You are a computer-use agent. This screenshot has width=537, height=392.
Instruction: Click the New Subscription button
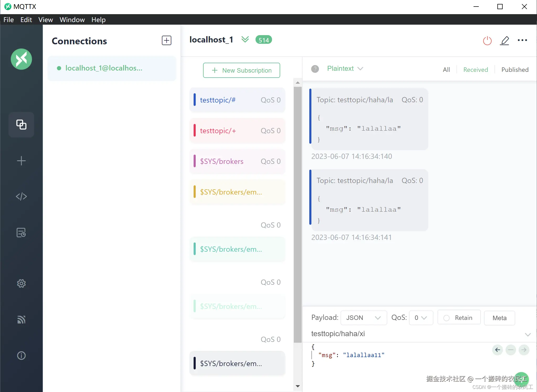pos(241,70)
